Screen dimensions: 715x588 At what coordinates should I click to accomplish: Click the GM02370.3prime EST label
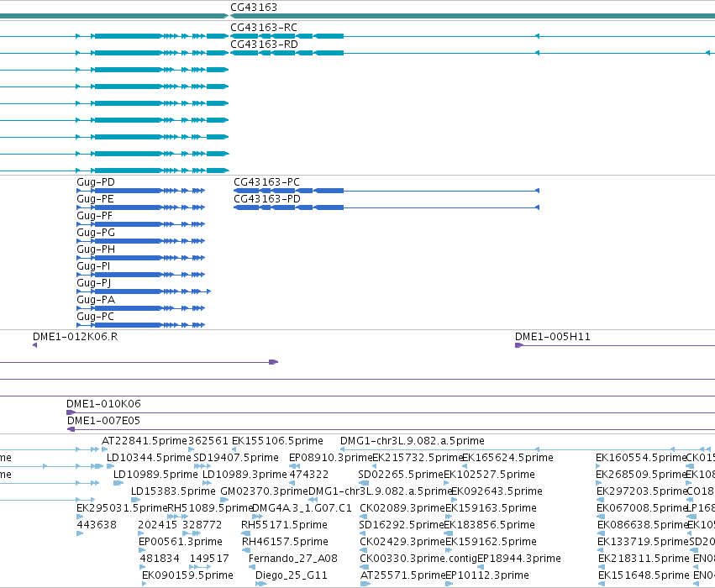tap(265, 491)
